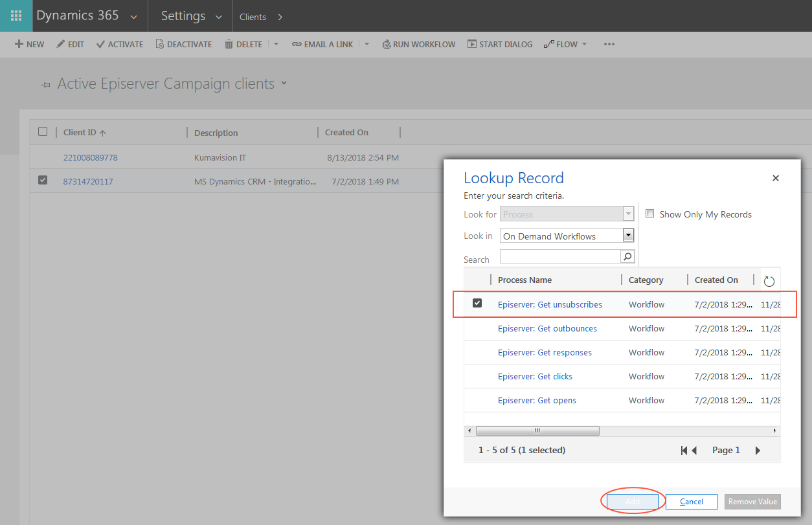
Task: Click RUN WORKFLOW command
Action: pos(419,44)
